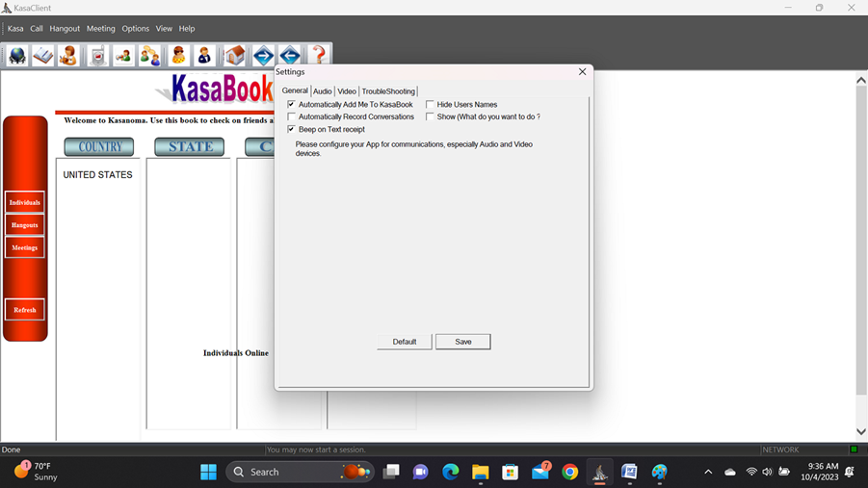Save the Settings dialog

(462, 342)
